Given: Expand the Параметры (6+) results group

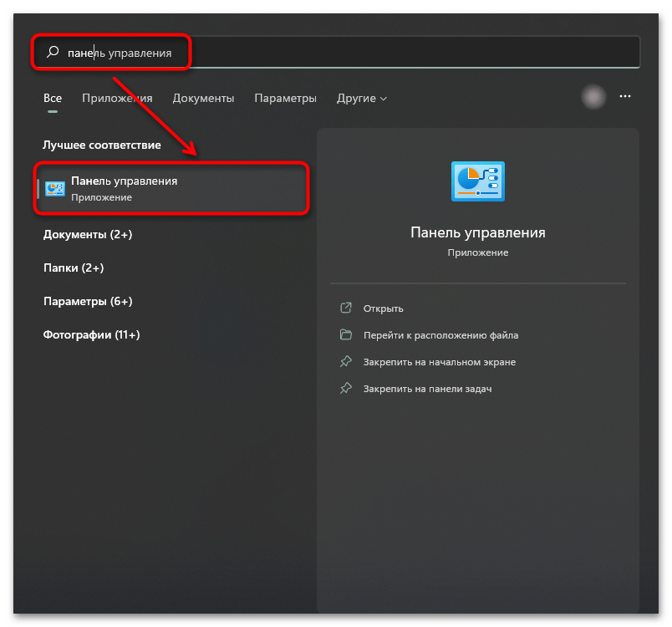Looking at the screenshot, I should [88, 302].
